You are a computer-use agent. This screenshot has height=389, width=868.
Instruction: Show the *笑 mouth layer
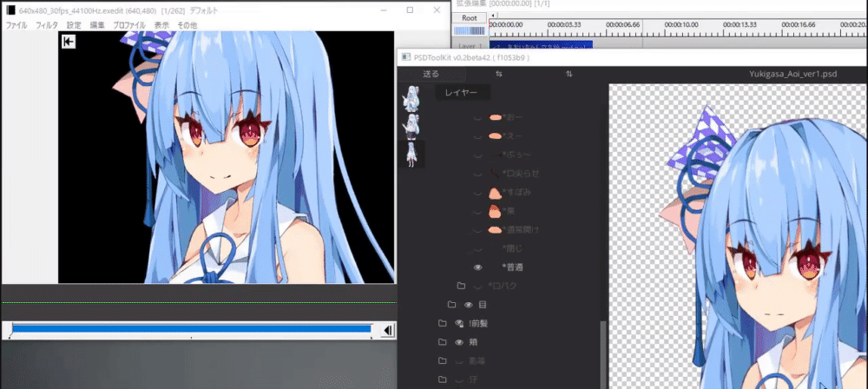point(477,211)
